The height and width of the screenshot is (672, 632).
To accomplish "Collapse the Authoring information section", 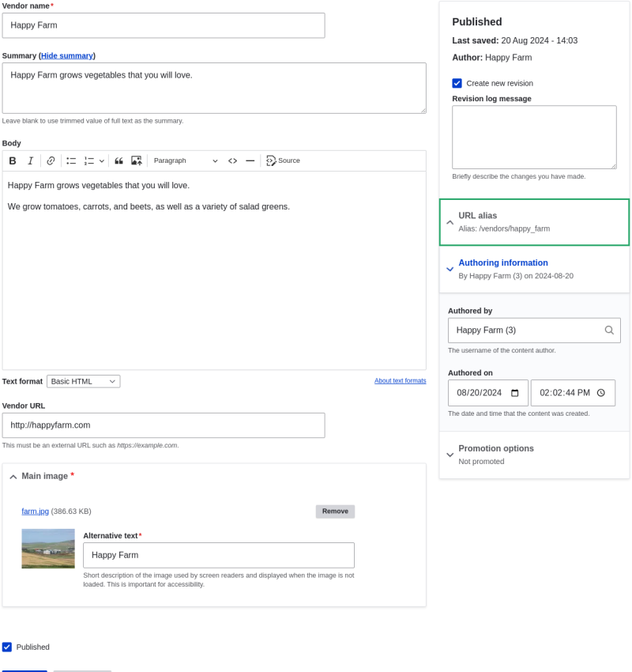I will [x=534, y=269].
